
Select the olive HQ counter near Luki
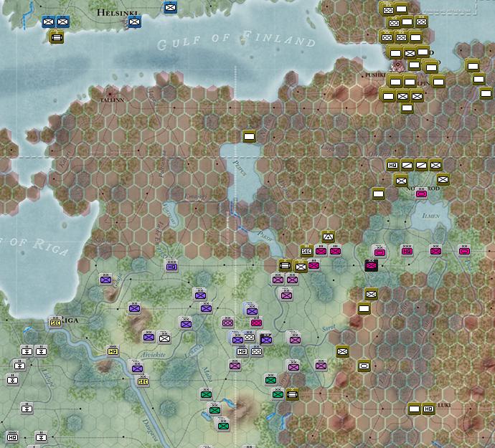click(428, 409)
